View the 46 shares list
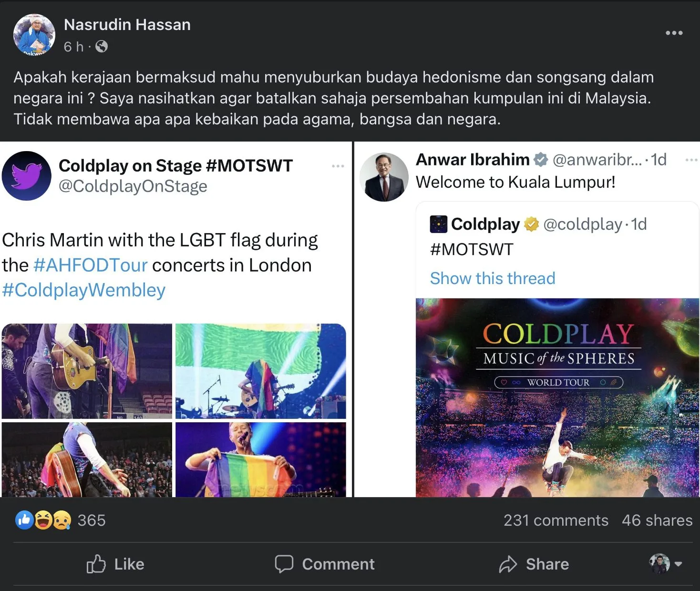 click(657, 520)
